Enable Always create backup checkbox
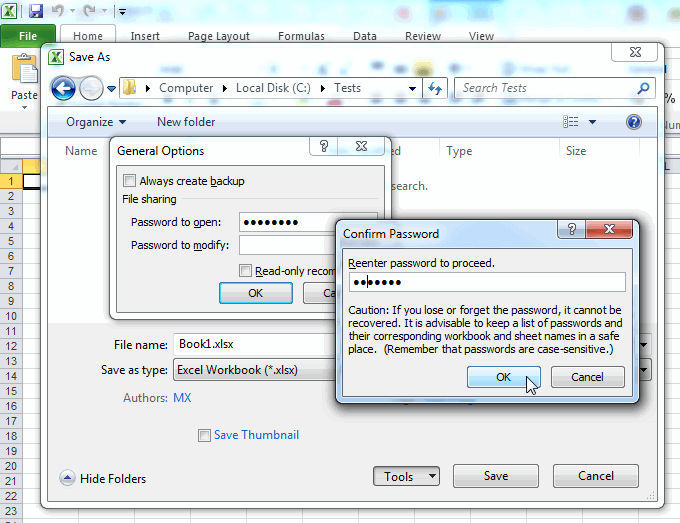The width and height of the screenshot is (680, 523). [129, 181]
